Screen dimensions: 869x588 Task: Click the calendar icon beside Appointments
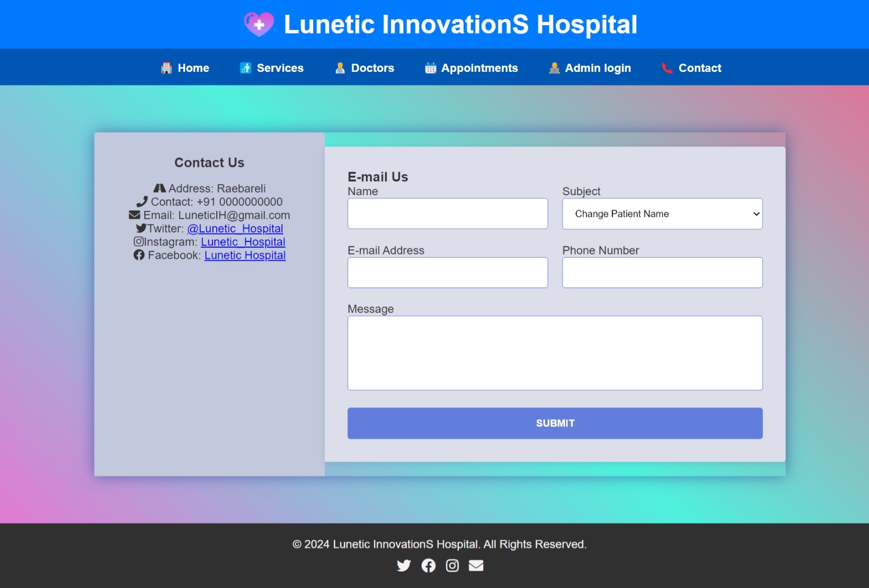[430, 68]
